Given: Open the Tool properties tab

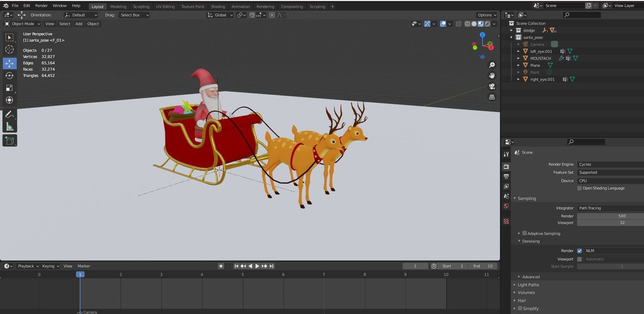Looking at the screenshot, I should pyautogui.click(x=506, y=154).
